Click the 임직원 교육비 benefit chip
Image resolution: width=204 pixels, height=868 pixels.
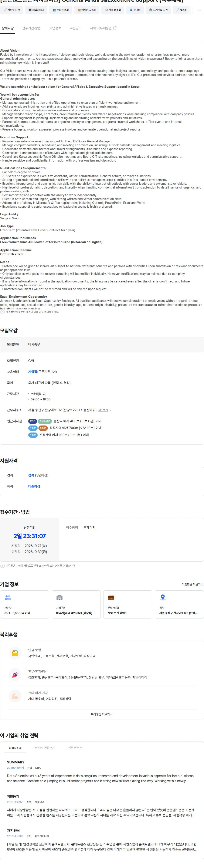86,10
